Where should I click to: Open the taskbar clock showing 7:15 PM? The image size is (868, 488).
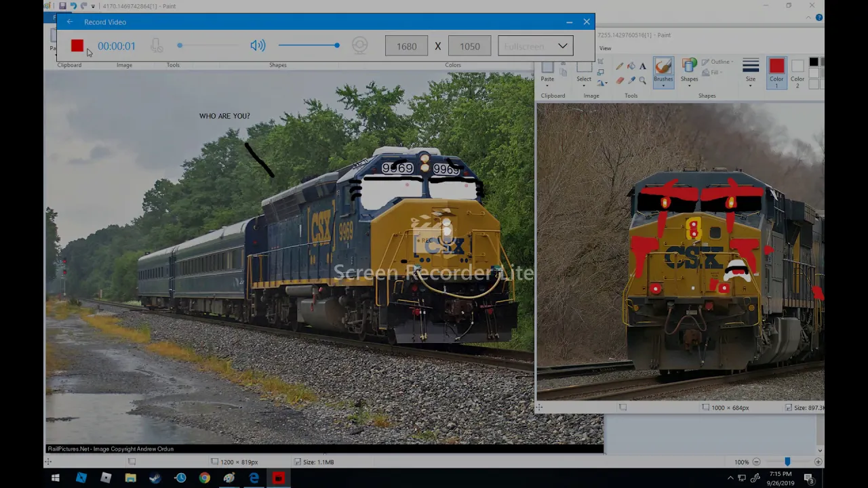[781, 478]
